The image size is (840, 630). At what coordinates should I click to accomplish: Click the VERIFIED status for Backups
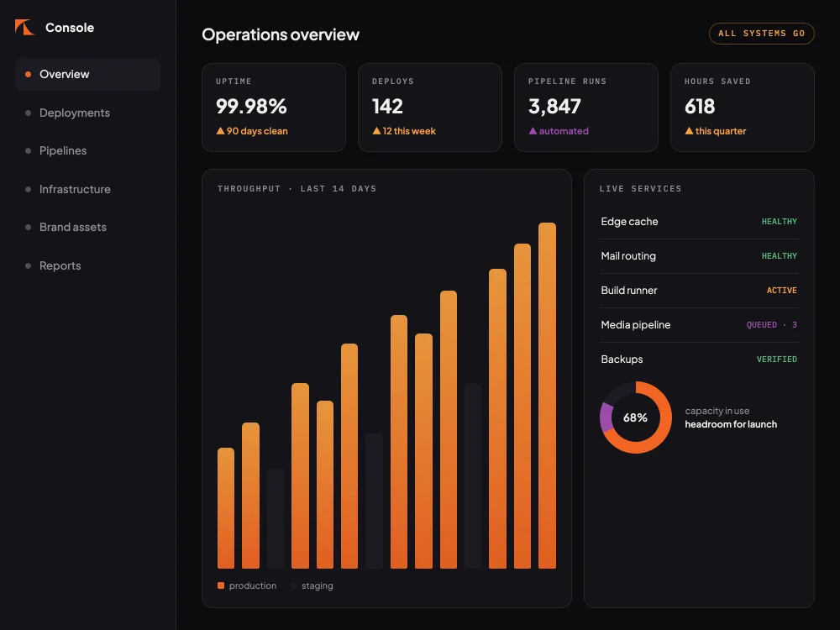point(777,359)
